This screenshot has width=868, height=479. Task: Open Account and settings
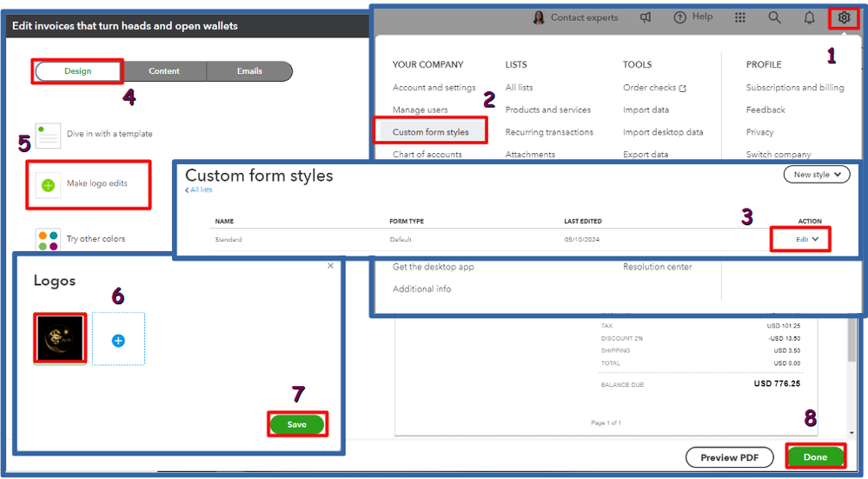pyautogui.click(x=434, y=88)
